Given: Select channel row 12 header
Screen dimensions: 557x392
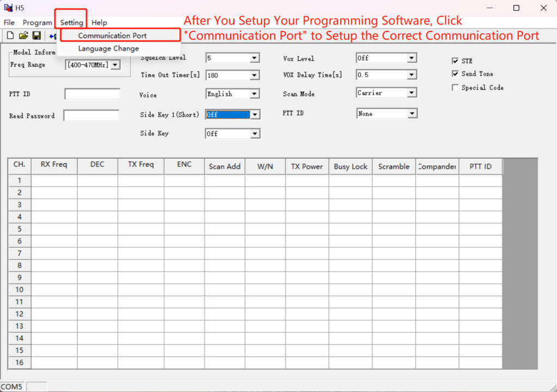Looking at the screenshot, I should (x=20, y=314).
